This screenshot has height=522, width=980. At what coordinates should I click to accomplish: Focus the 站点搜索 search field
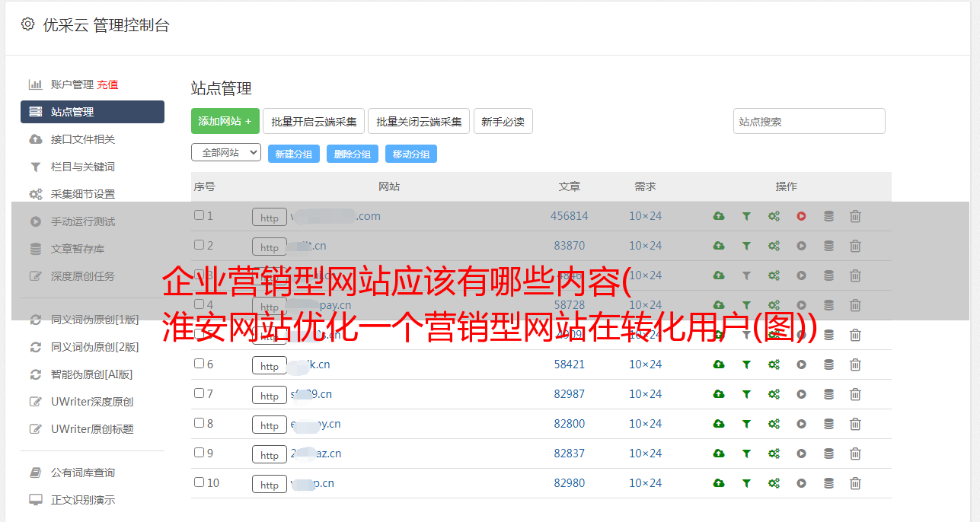809,121
